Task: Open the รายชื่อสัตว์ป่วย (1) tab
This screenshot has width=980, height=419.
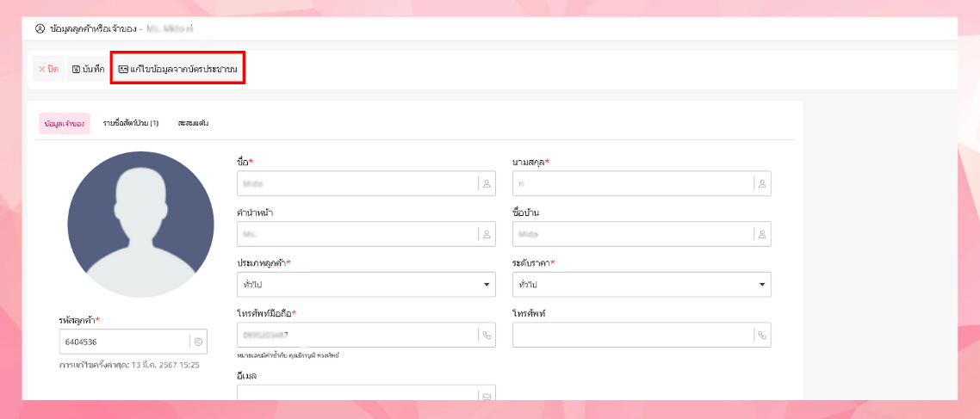Action: (x=130, y=123)
